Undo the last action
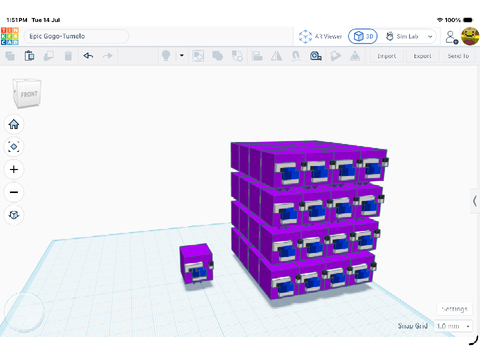The height and width of the screenshot is (360, 480). [x=88, y=56]
